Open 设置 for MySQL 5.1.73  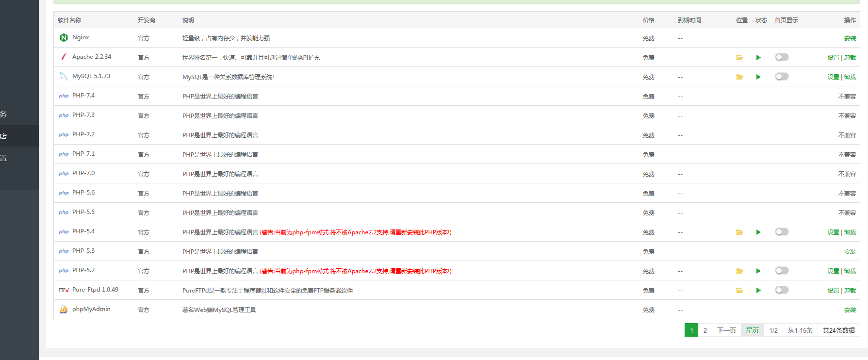click(x=833, y=77)
